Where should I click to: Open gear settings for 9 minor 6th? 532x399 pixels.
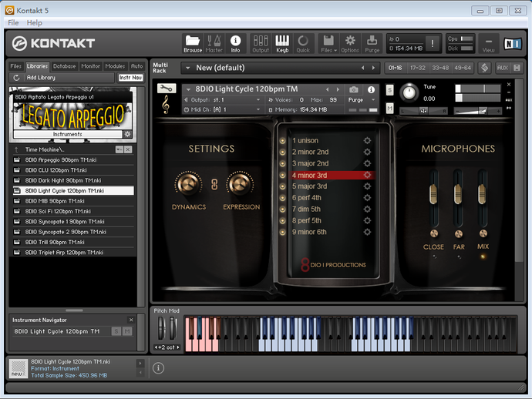[367, 232]
